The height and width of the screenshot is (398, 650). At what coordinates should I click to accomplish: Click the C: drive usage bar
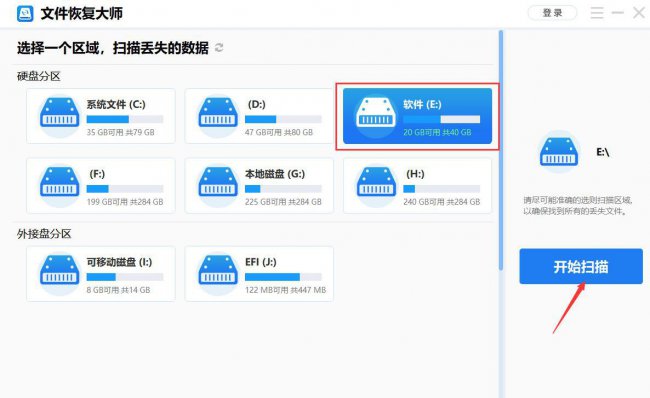coord(125,119)
